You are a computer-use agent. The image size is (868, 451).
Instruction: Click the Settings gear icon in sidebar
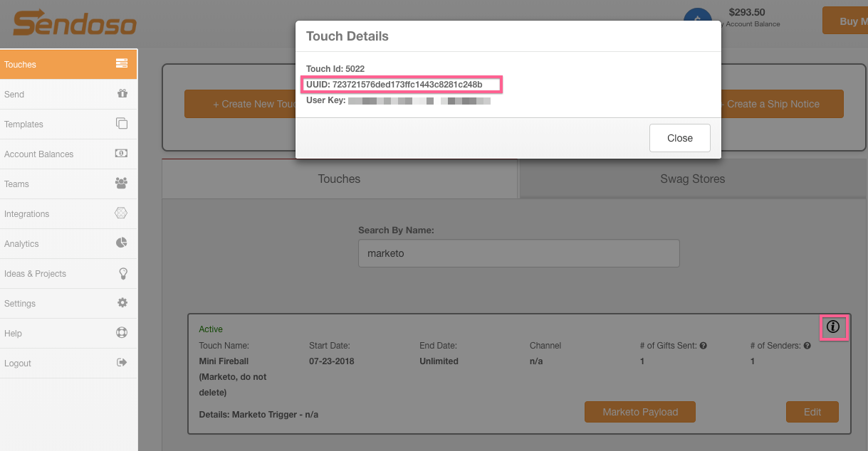(x=122, y=303)
